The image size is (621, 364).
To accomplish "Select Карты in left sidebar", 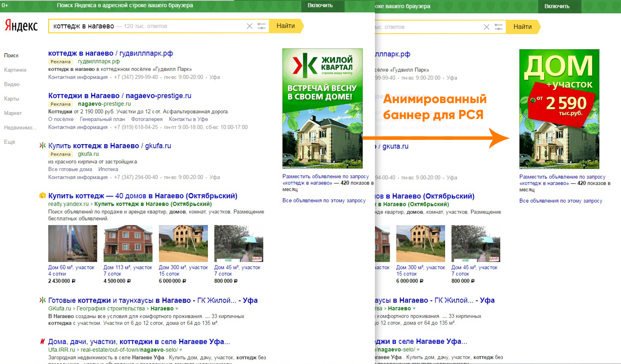I will pyautogui.click(x=12, y=98).
